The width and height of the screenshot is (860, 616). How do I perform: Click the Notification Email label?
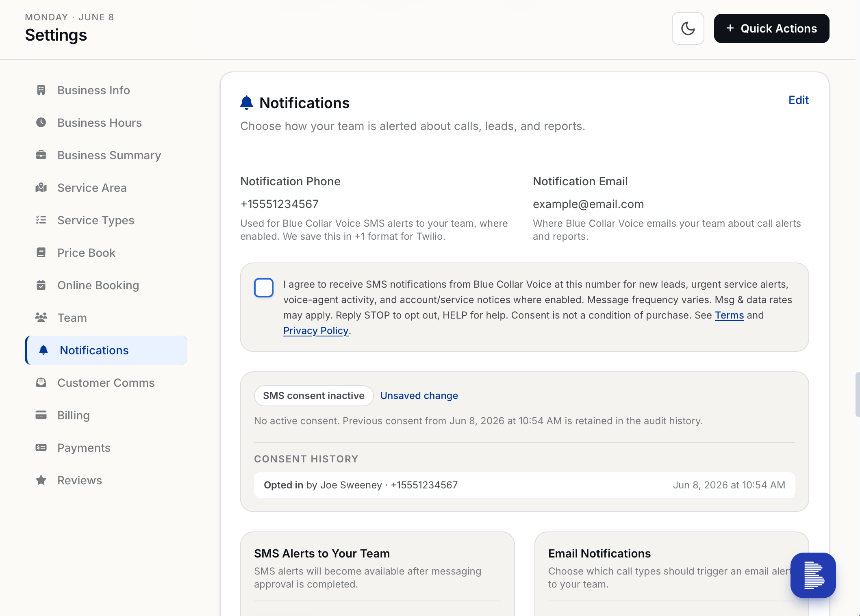click(x=580, y=181)
